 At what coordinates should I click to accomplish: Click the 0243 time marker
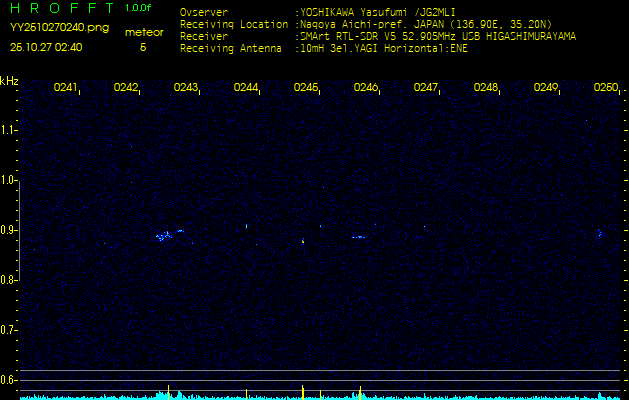186,88
